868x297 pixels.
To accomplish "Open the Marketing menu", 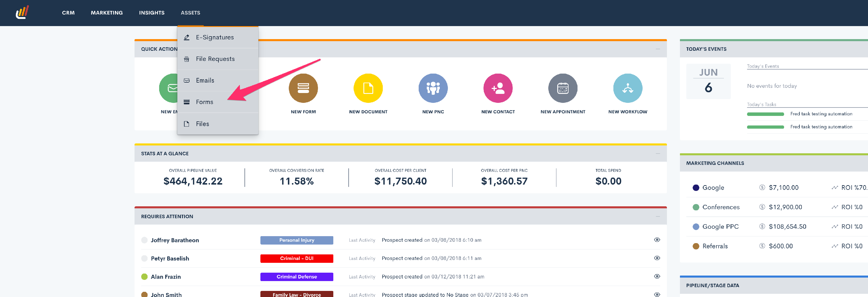I will point(106,13).
